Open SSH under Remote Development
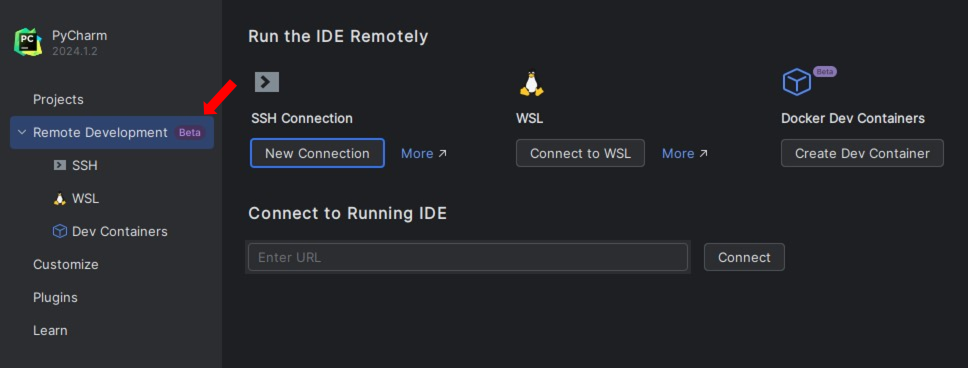Image resolution: width=968 pixels, height=368 pixels. (x=85, y=165)
